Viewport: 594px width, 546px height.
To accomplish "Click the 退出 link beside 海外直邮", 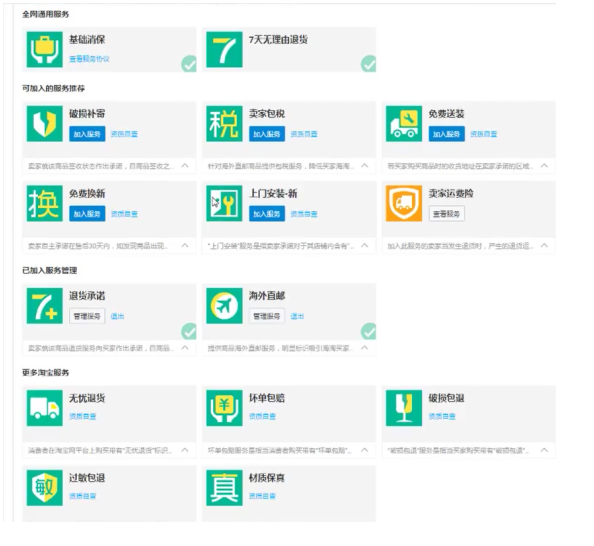I will click(297, 316).
